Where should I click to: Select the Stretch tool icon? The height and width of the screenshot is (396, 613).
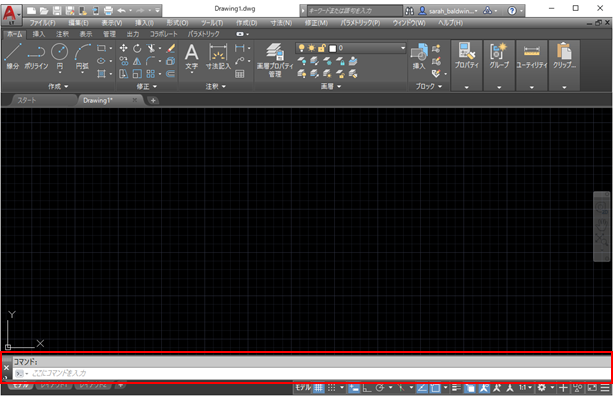[x=124, y=73]
